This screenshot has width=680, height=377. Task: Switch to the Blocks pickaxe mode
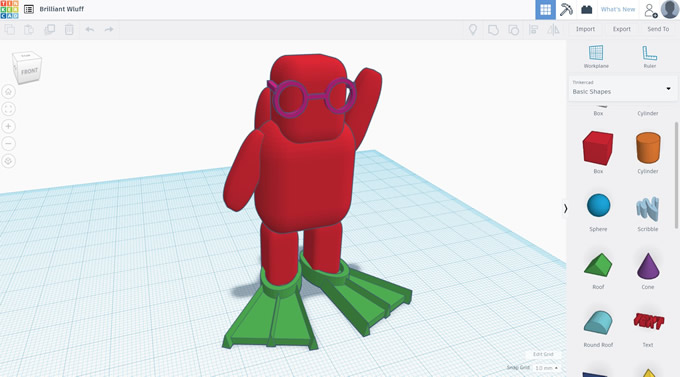566,9
